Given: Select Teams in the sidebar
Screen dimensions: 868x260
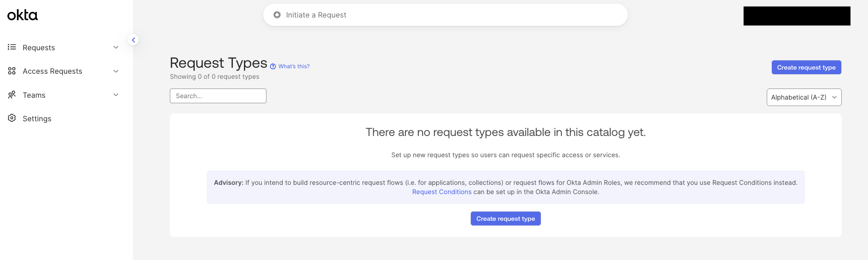Looking at the screenshot, I should tap(34, 95).
